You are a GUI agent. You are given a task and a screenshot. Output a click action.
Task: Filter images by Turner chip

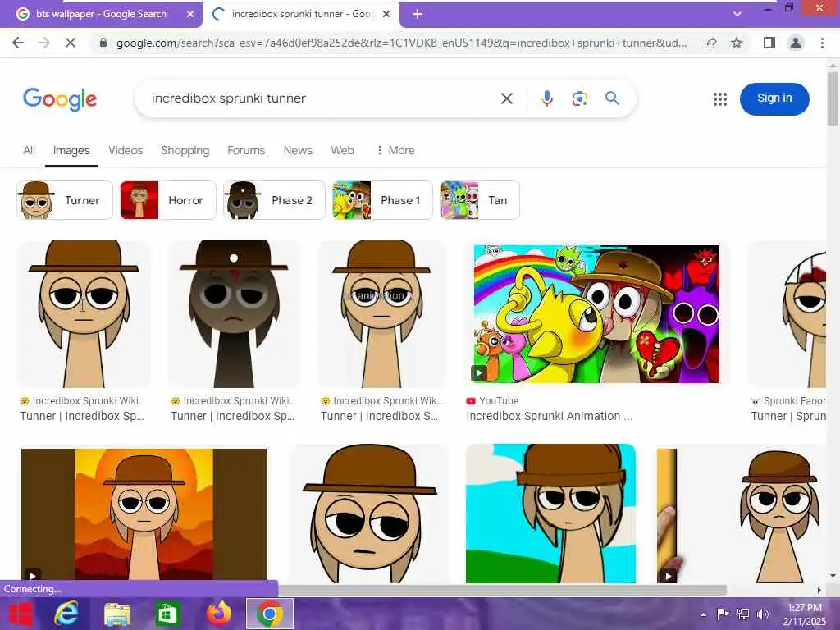pos(64,200)
